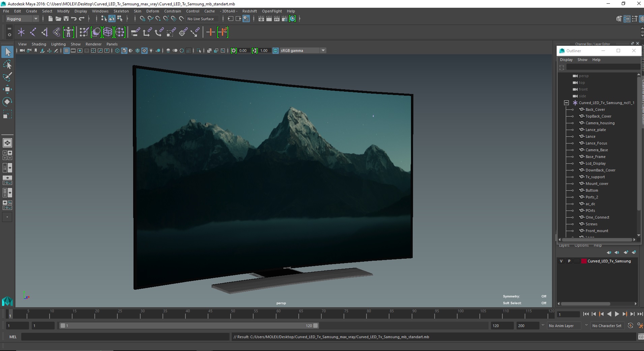This screenshot has height=351, width=644.
Task: Click the time range slider bar
Action: [x=189, y=326]
